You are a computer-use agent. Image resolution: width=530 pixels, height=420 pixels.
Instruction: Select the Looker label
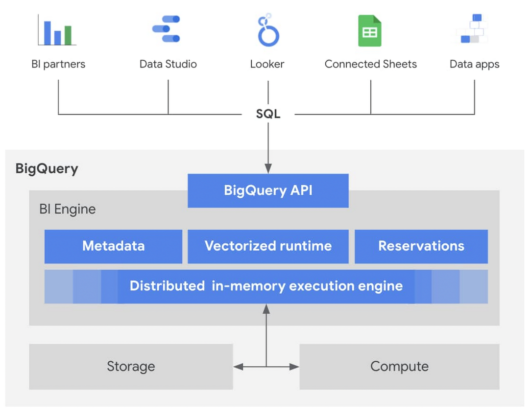(x=267, y=64)
